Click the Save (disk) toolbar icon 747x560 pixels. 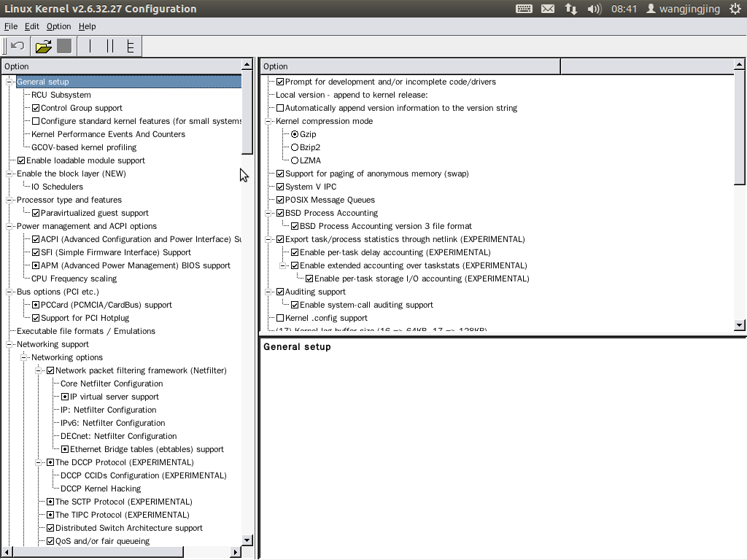pyautogui.click(x=64, y=46)
